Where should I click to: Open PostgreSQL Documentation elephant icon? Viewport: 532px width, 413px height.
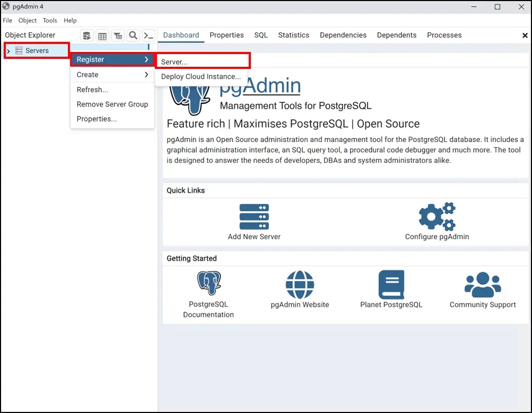coord(208,283)
